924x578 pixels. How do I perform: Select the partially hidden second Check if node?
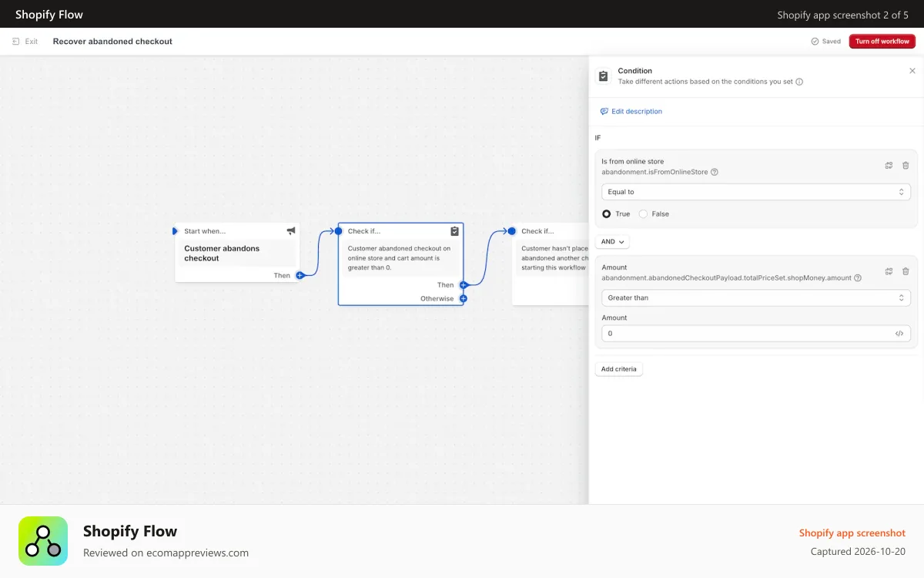(x=551, y=264)
